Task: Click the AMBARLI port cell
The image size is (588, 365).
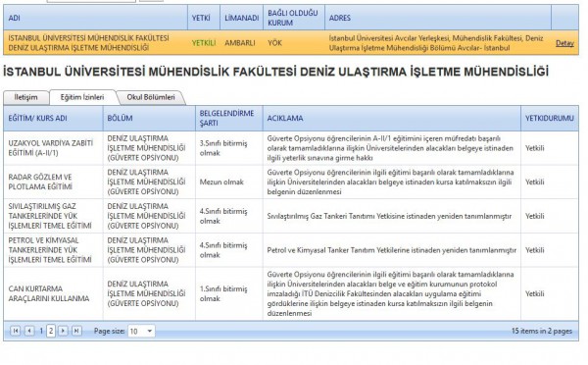Action: click(x=240, y=43)
